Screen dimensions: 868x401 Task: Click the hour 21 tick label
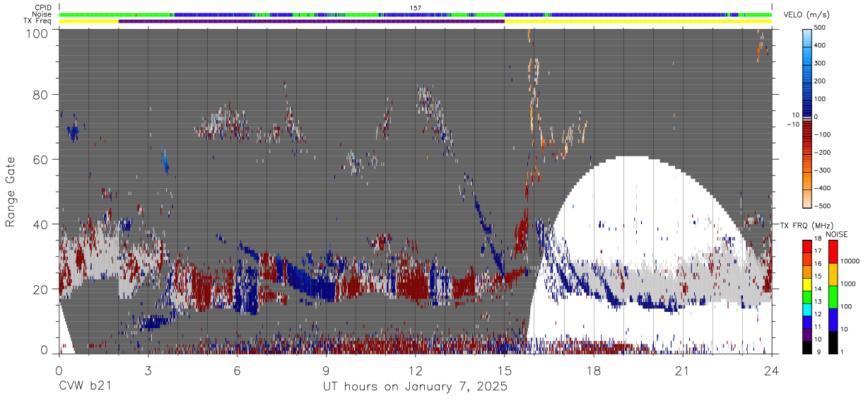[x=682, y=371]
